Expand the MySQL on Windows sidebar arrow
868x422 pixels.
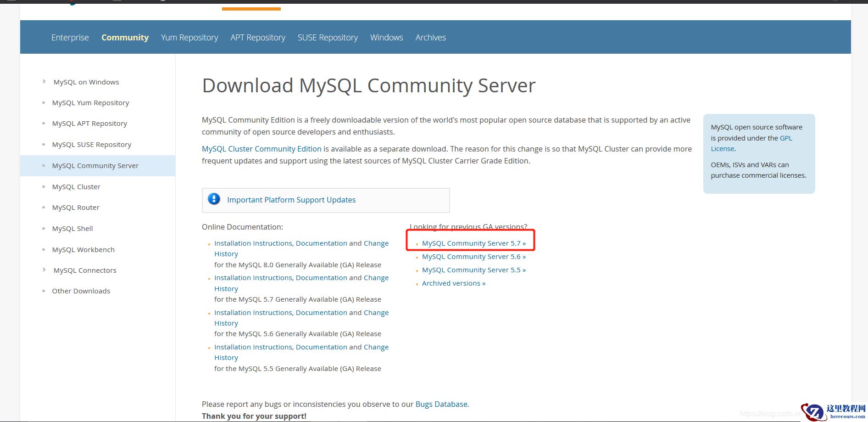[x=44, y=82]
